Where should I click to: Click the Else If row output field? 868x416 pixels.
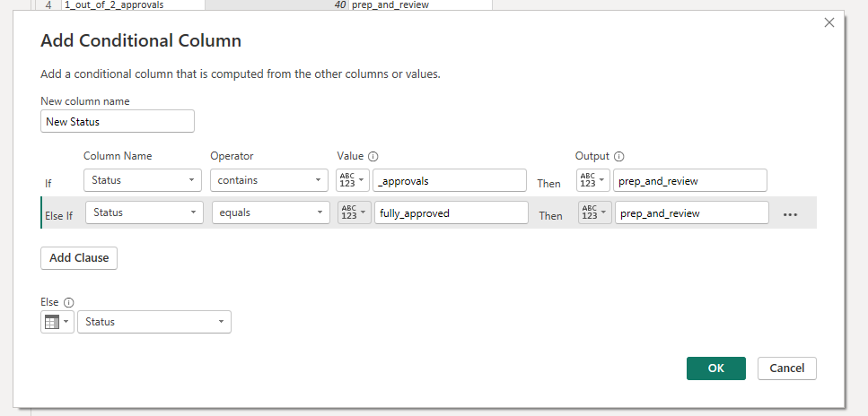[x=692, y=212]
